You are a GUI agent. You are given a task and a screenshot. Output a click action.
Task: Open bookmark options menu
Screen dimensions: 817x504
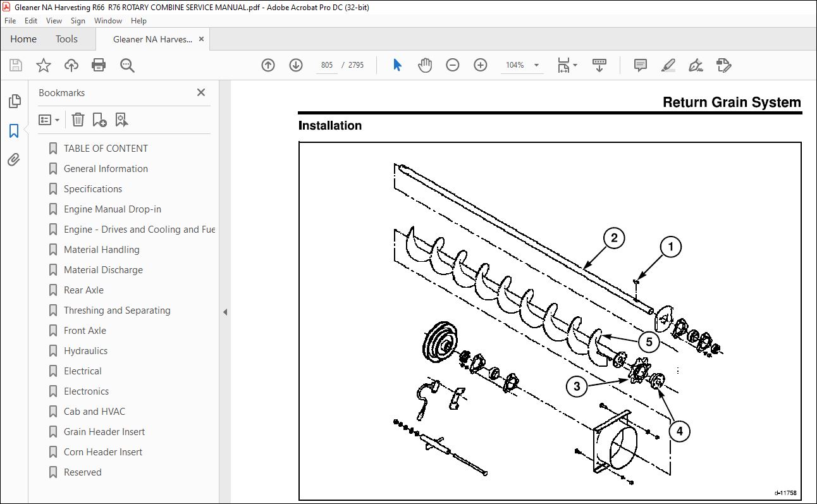click(x=49, y=120)
